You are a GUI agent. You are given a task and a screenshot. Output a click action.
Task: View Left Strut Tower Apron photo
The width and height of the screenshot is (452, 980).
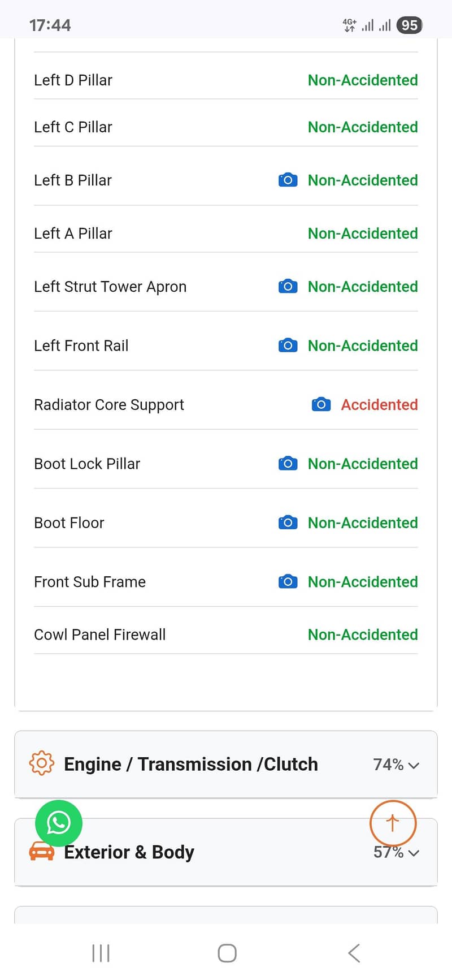pos(288,287)
